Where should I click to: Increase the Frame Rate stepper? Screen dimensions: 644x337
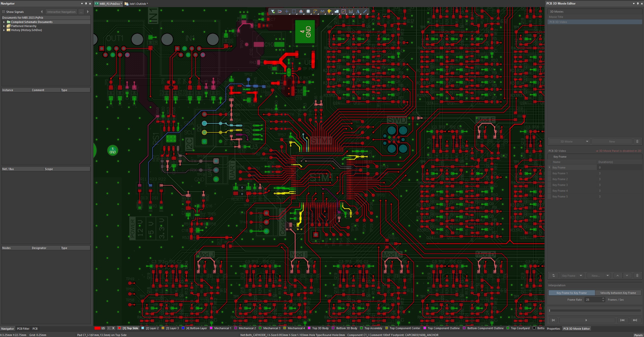pos(603,298)
